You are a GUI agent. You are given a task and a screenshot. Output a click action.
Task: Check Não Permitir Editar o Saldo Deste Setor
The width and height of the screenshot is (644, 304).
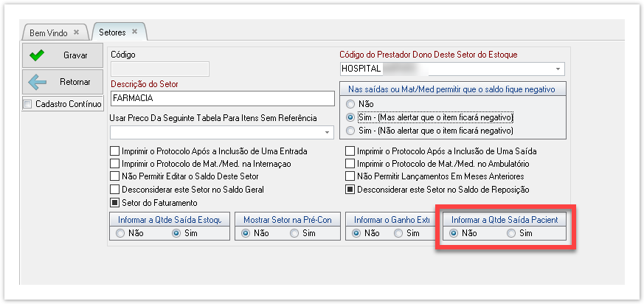pos(114,176)
